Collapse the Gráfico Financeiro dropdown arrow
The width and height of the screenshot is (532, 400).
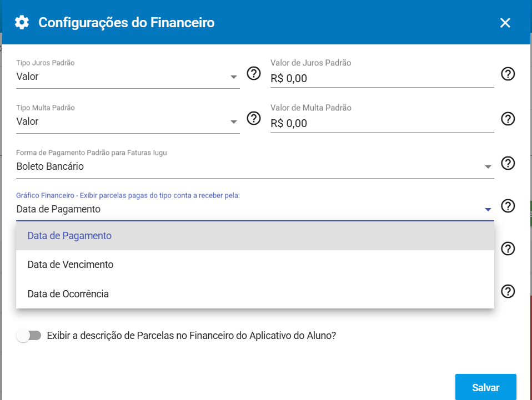tap(488, 209)
